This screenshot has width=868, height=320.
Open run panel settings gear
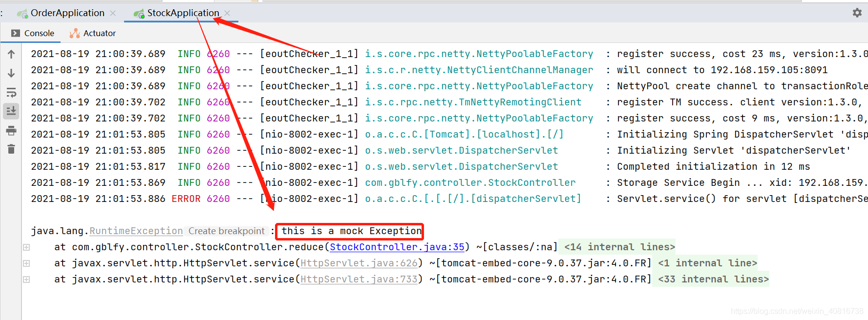tap(857, 13)
